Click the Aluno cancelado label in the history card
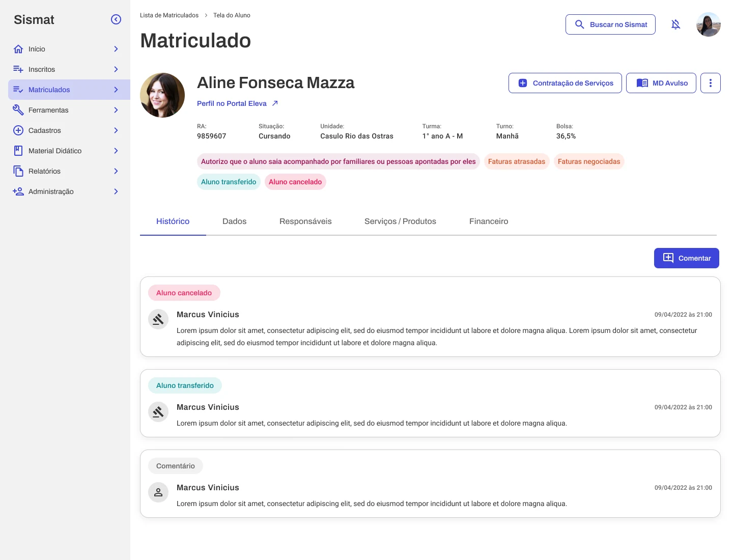Viewport: 733px width, 560px height. 184,293
